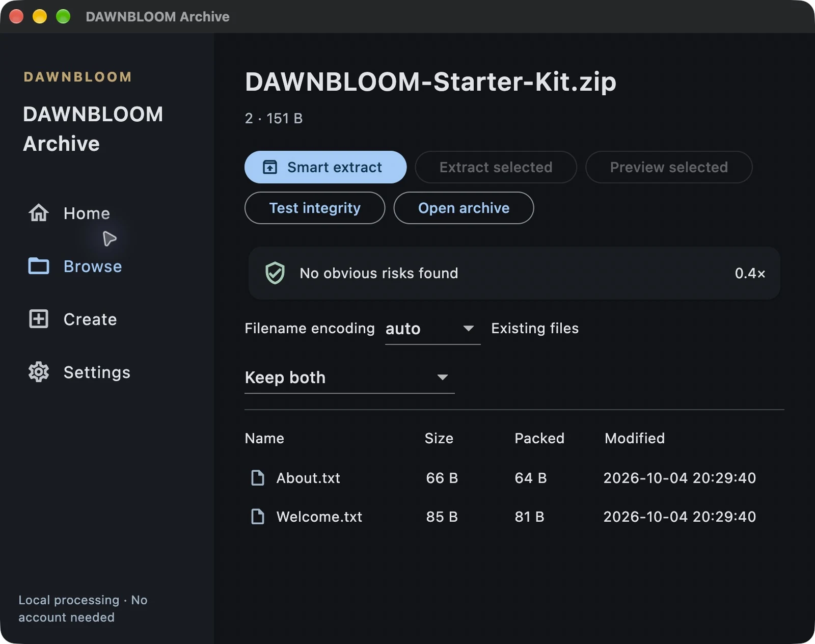Click the 66 B size value
Screen dimensions: 815x644
442,478
